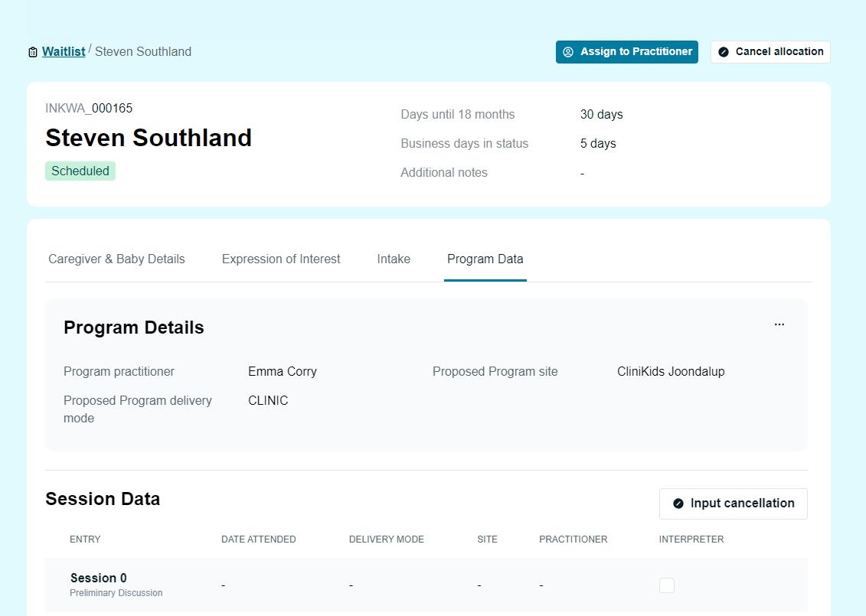Switch to Caregiver & Baby Details tab
Screen dimensions: 866x616
[116, 259]
